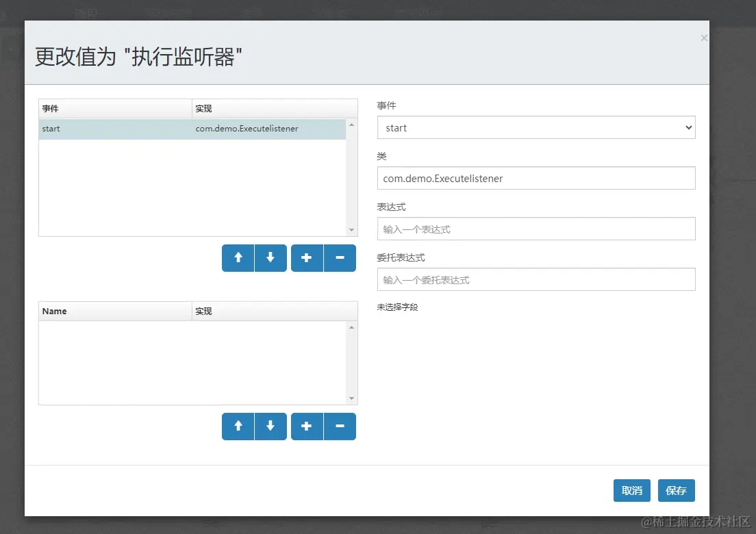The image size is (756, 534).
Task: Click the 保存 button
Action: [676, 491]
